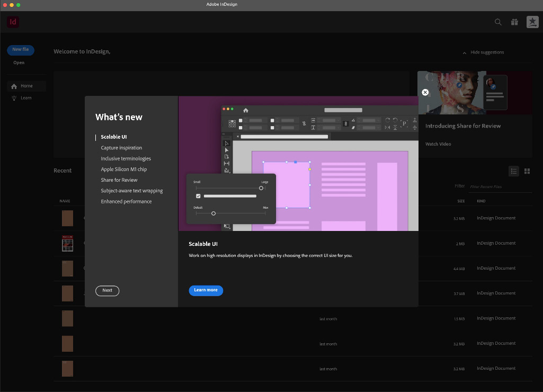Viewport: 543px width, 392px height.
Task: Select Enhanced performance feature
Action: point(126,201)
